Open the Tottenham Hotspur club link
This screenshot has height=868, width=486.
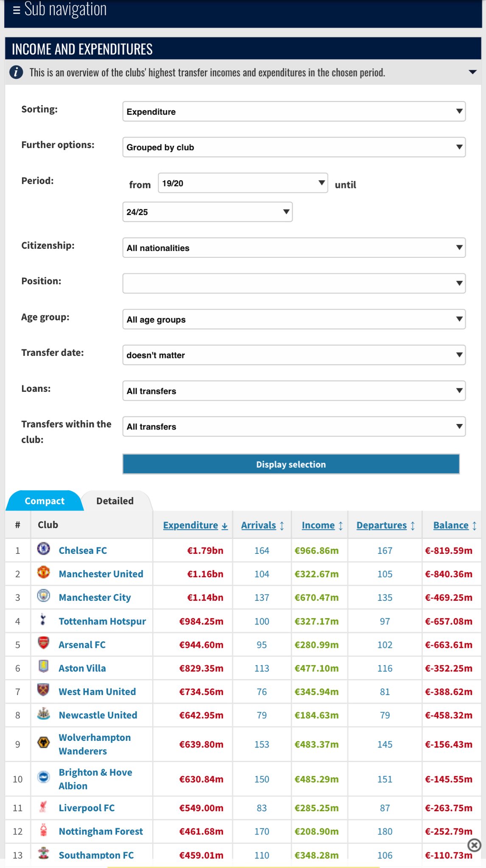(x=102, y=621)
